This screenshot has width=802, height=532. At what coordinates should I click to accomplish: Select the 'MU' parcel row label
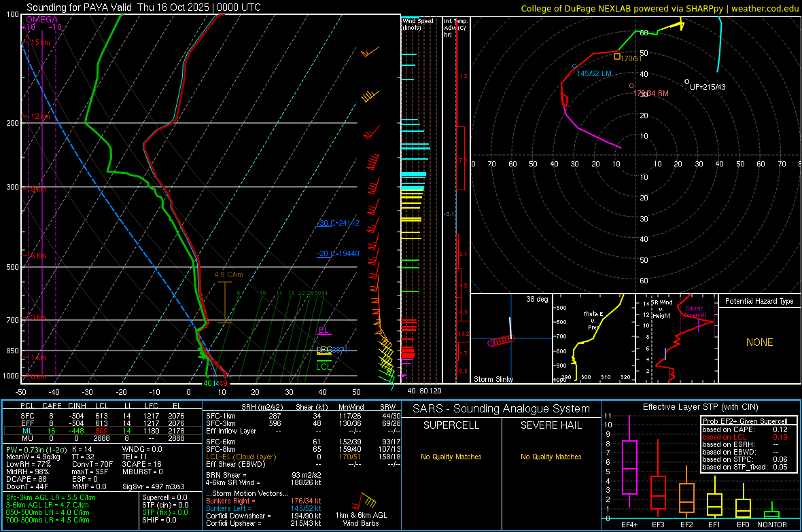click(27, 438)
